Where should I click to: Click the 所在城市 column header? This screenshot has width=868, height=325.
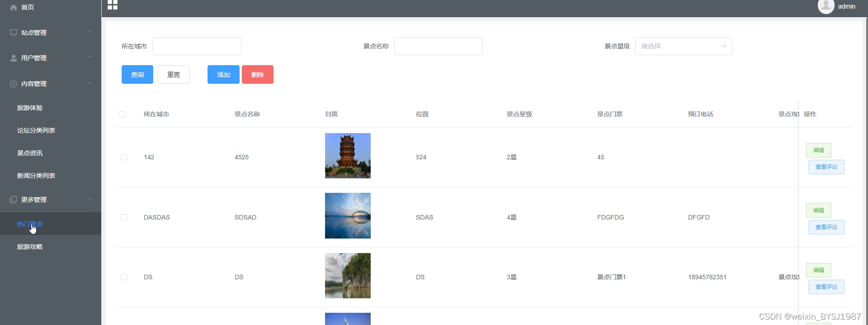(x=156, y=114)
